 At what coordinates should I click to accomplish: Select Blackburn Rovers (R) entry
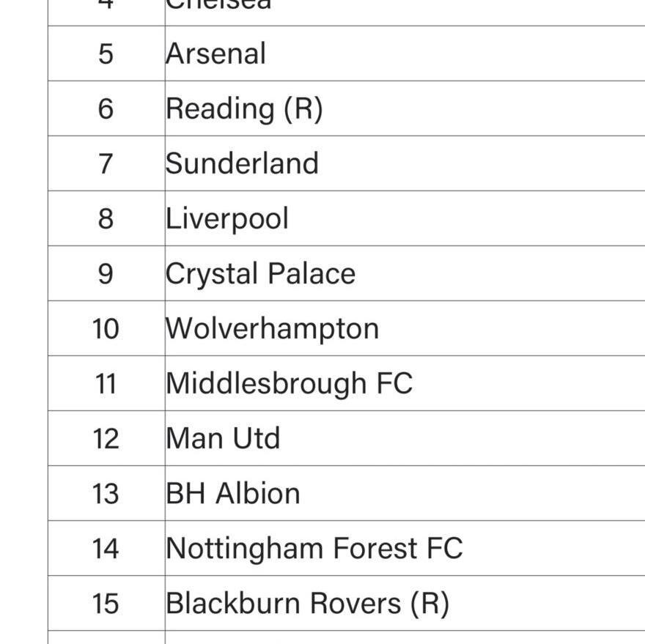pyautogui.click(x=307, y=604)
